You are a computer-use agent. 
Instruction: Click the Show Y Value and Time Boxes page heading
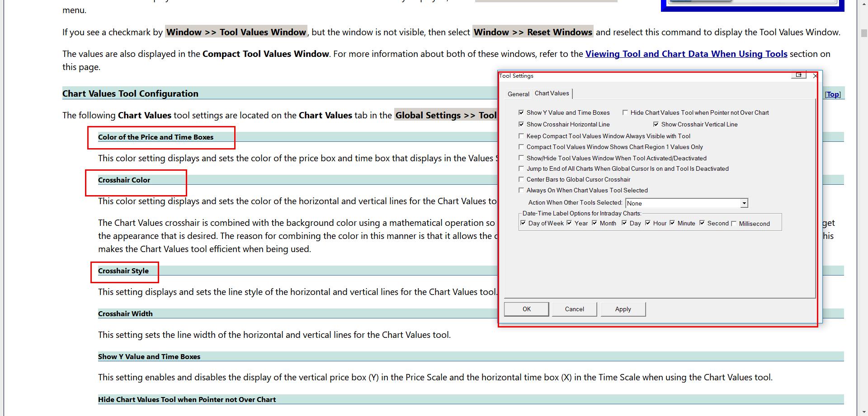pos(149,356)
